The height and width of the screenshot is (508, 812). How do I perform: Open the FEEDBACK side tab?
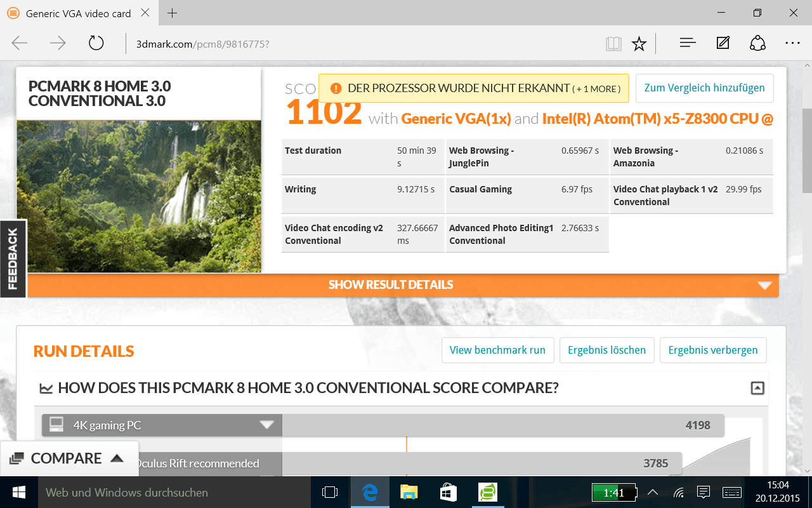(13, 258)
